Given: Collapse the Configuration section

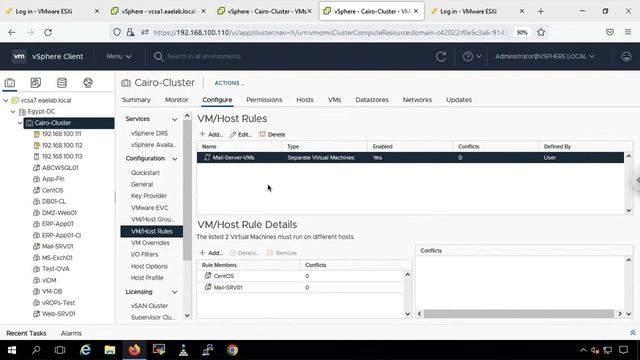Looking at the screenshot, I should coord(175,159).
